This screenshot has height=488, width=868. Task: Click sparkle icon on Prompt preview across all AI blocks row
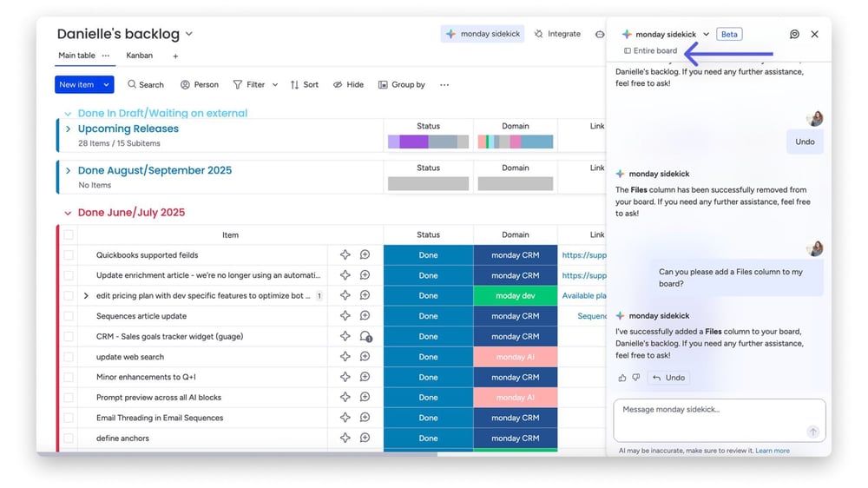[345, 397]
